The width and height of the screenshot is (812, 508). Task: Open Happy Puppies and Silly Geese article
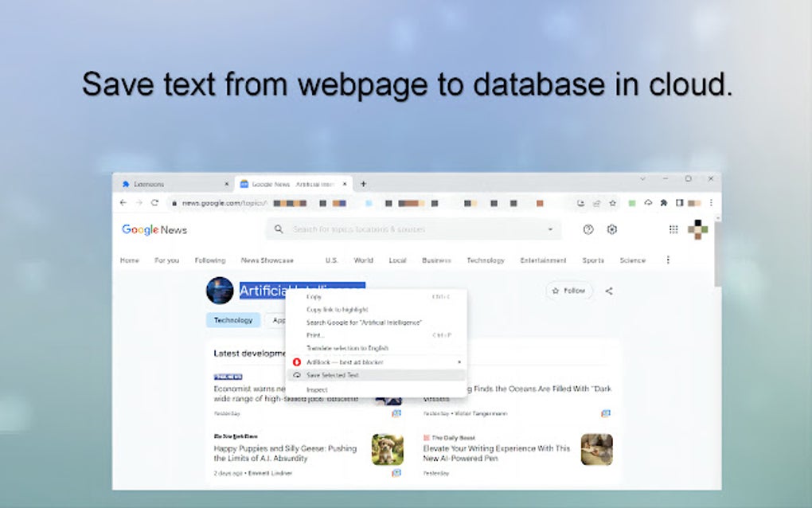tap(285, 454)
